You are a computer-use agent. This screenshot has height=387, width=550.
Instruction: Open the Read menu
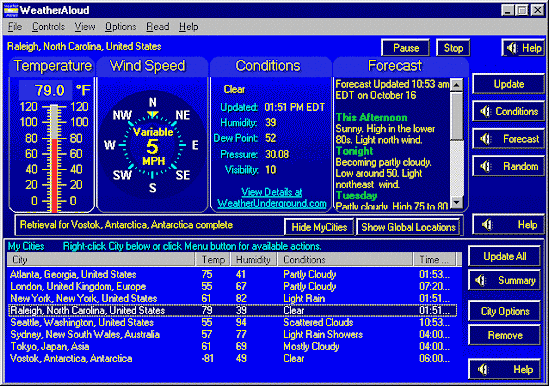pos(157,27)
